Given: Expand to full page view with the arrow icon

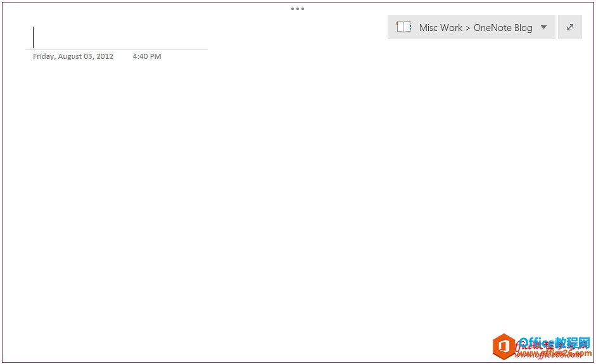Looking at the screenshot, I should click(570, 27).
